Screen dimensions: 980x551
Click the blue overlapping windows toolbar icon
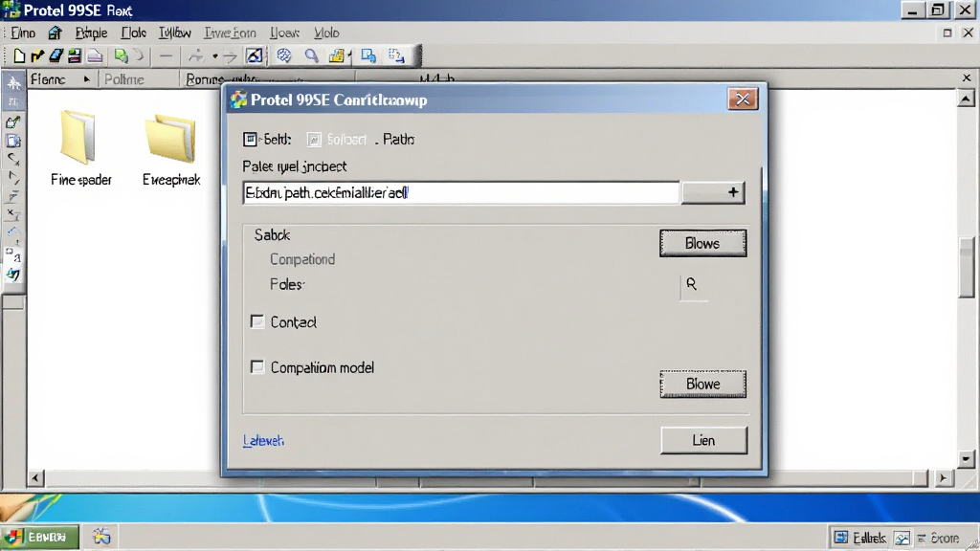[368, 56]
